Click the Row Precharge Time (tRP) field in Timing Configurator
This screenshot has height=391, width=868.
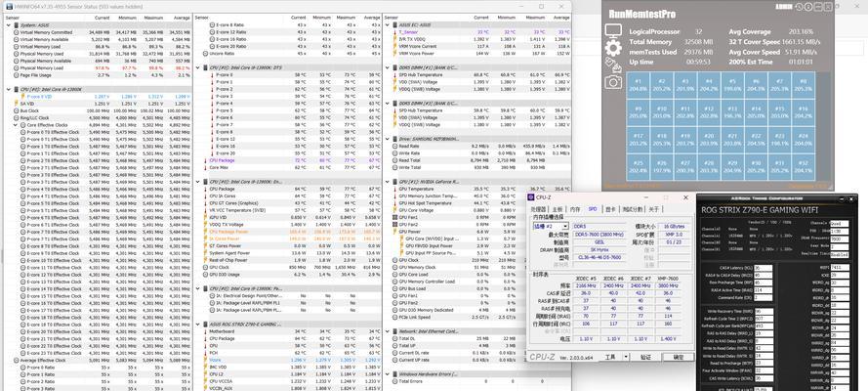763,282
